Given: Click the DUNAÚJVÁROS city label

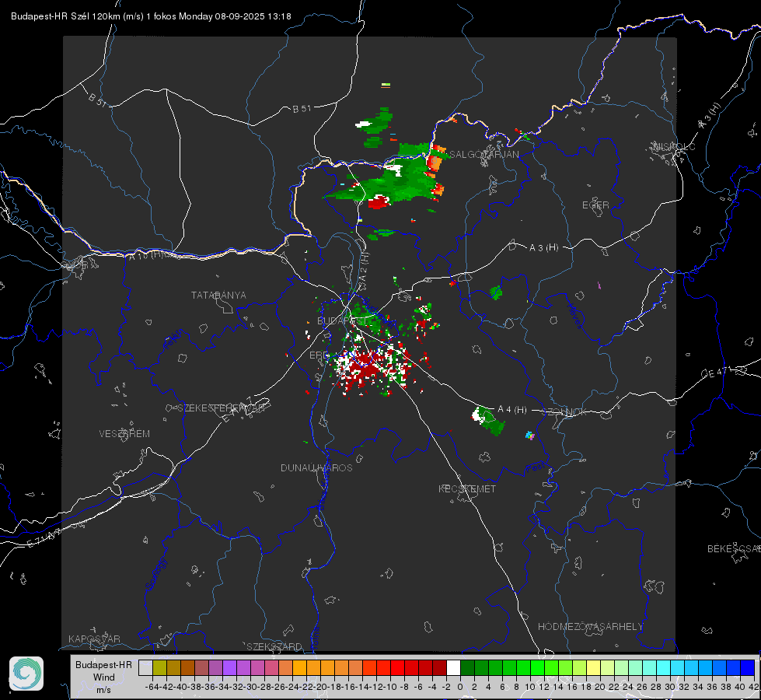Looking at the screenshot, I should (316, 467).
